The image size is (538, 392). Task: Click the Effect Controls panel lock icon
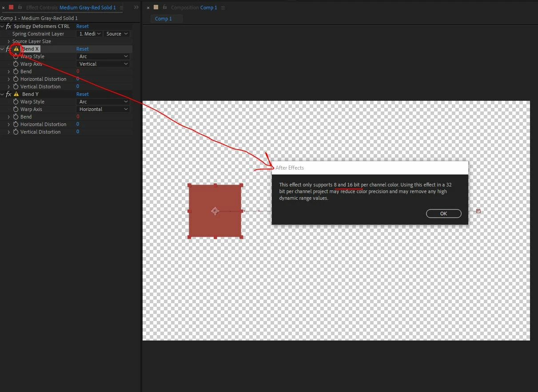(x=20, y=7)
